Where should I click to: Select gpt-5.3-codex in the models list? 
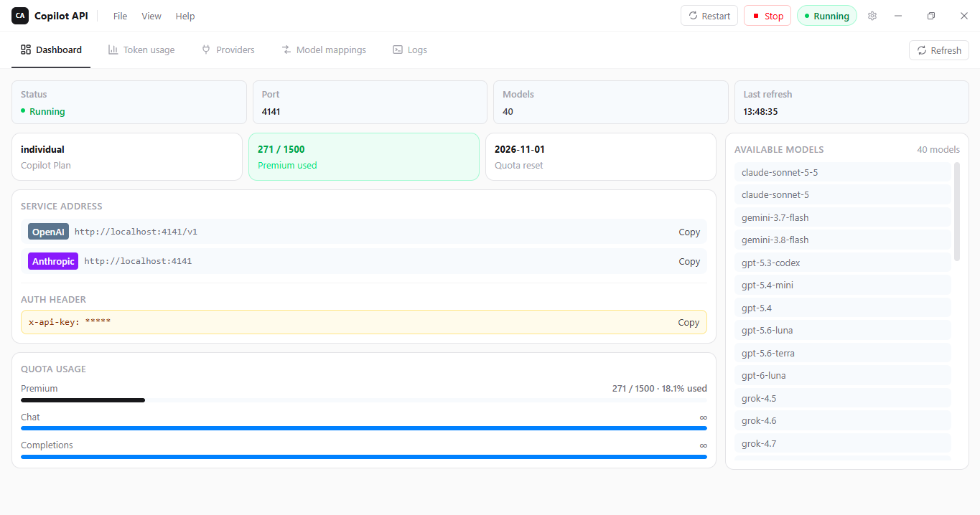click(843, 263)
